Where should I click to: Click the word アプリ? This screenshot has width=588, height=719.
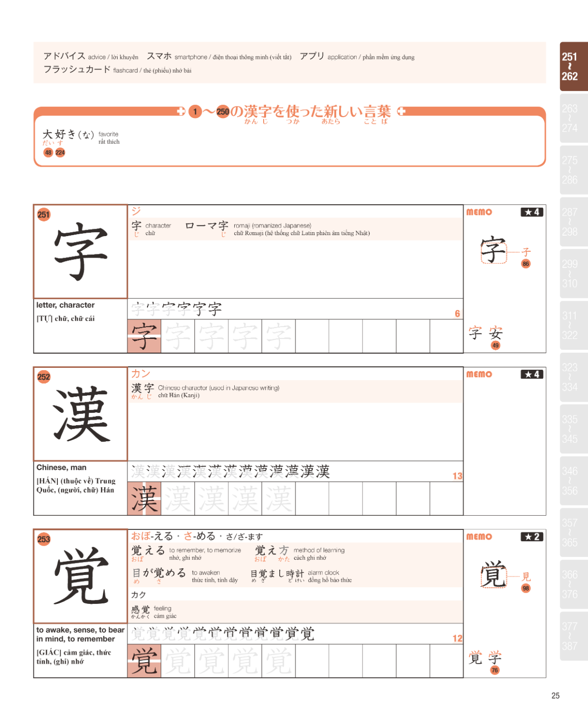[x=312, y=56]
